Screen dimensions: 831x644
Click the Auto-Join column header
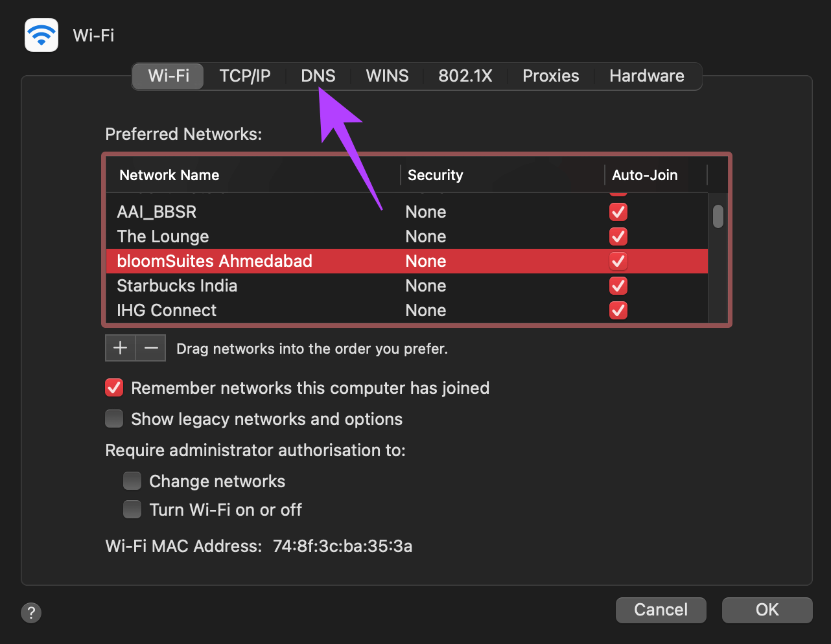tap(656, 175)
